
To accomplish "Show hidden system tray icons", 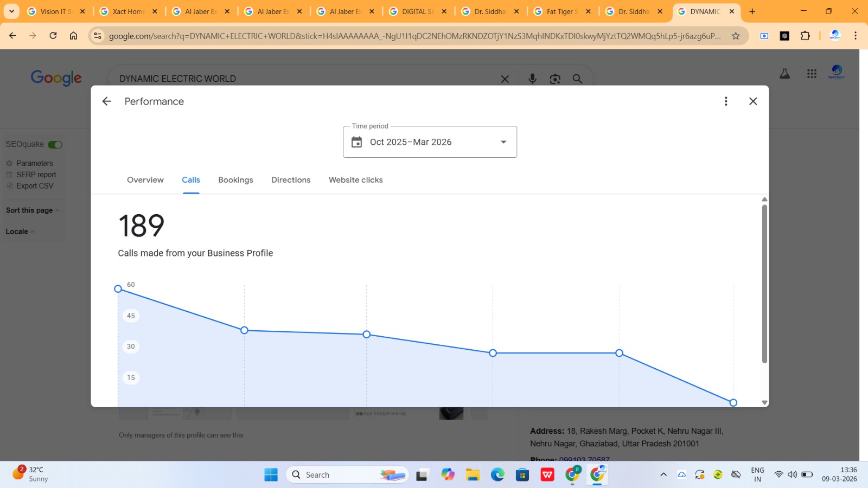I will (663, 475).
